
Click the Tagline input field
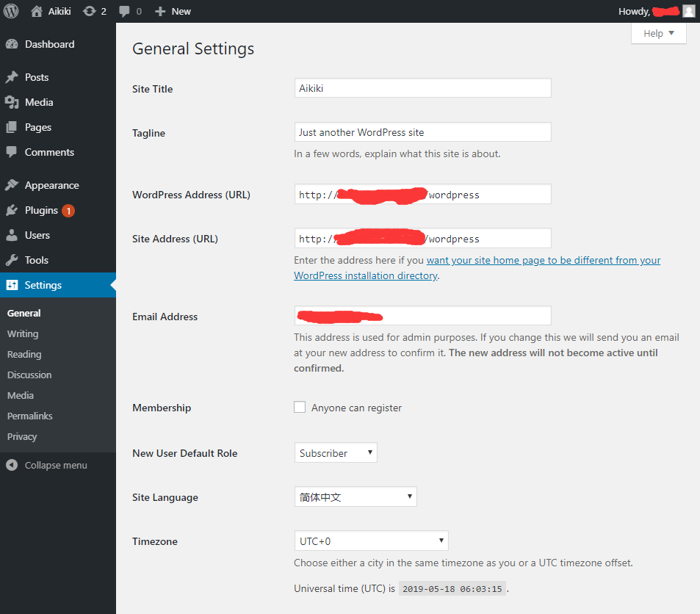point(422,132)
